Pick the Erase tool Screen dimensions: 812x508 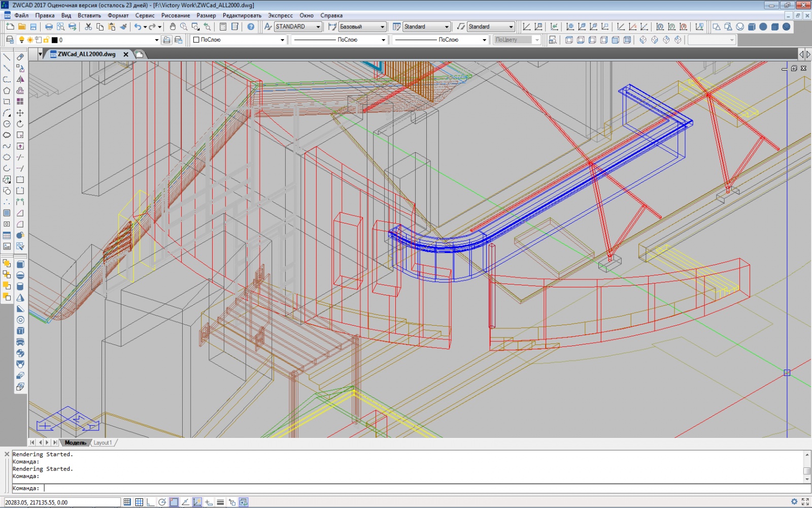pyautogui.click(x=20, y=57)
